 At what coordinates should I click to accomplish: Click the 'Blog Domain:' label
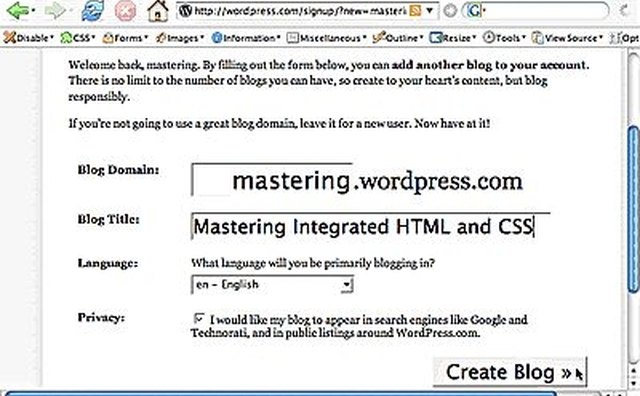point(118,170)
